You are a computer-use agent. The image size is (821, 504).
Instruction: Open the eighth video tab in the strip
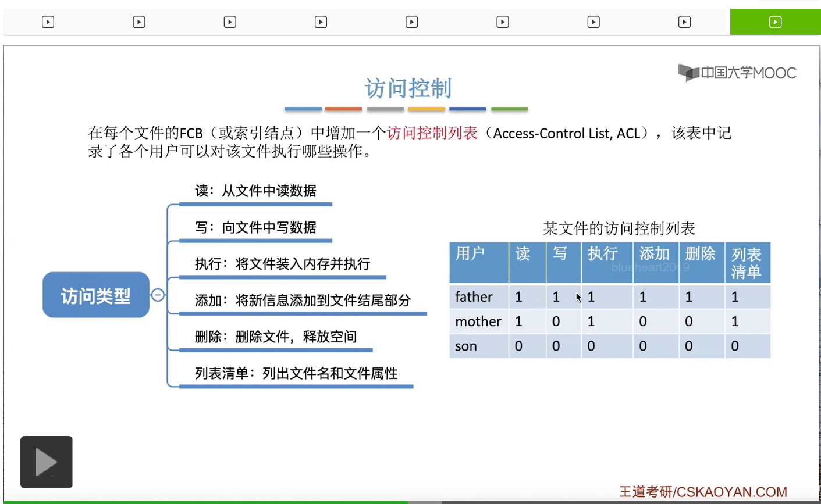(684, 22)
